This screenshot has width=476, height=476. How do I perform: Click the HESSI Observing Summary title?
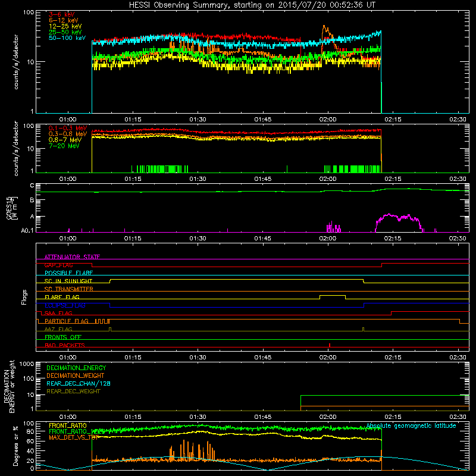pos(252,5)
